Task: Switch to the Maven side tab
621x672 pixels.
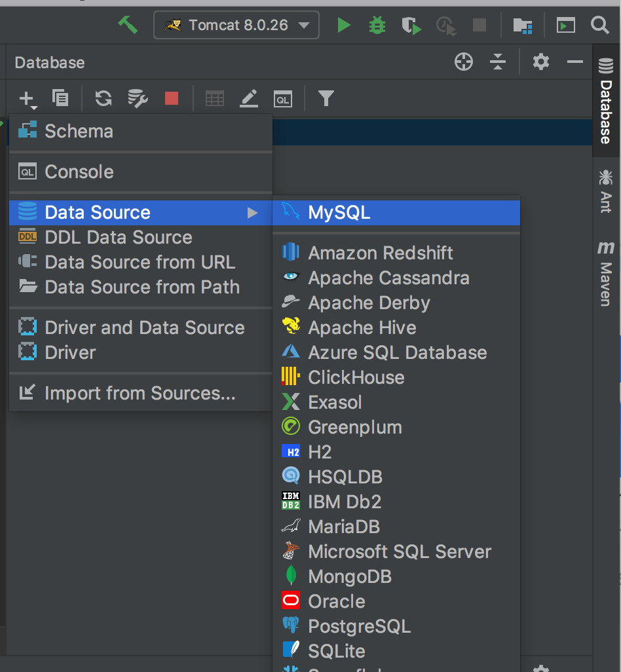Action: (x=606, y=273)
